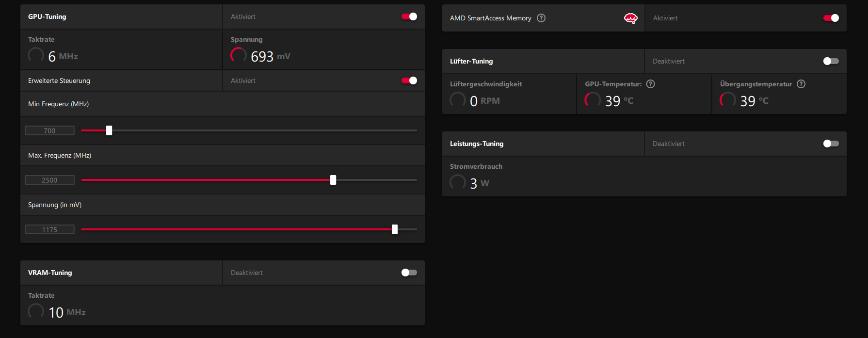Click the 10 MHz VRAM Taktrate value

pos(67,312)
